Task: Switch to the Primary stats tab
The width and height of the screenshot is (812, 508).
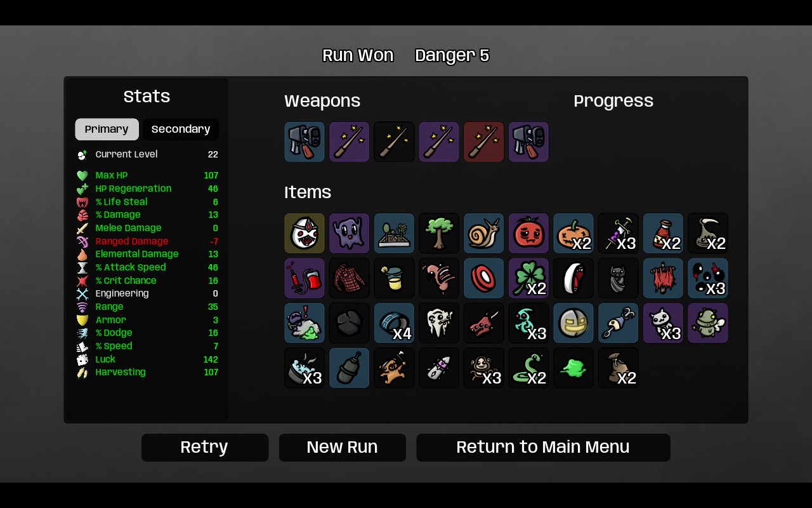Action: click(107, 130)
